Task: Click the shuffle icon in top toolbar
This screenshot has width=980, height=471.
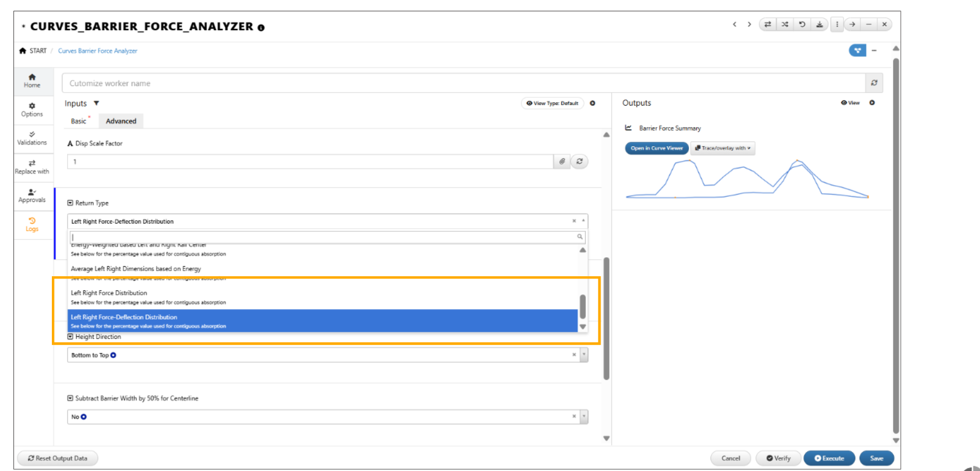Action: pos(785,24)
